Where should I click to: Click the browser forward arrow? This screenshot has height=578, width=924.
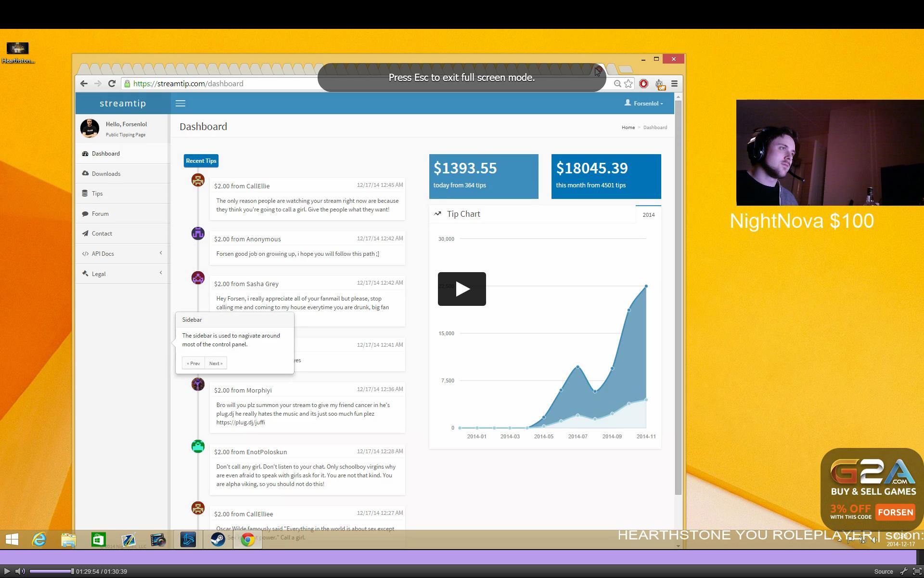(x=98, y=83)
